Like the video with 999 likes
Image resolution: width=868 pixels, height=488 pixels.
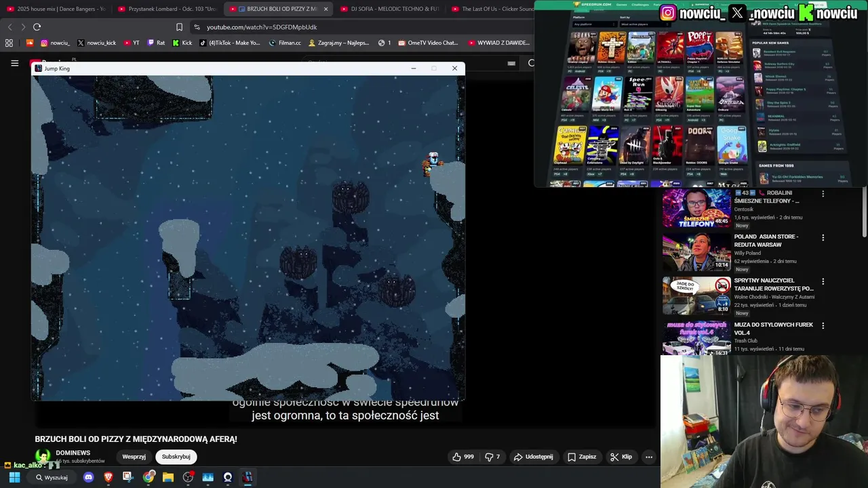(463, 457)
